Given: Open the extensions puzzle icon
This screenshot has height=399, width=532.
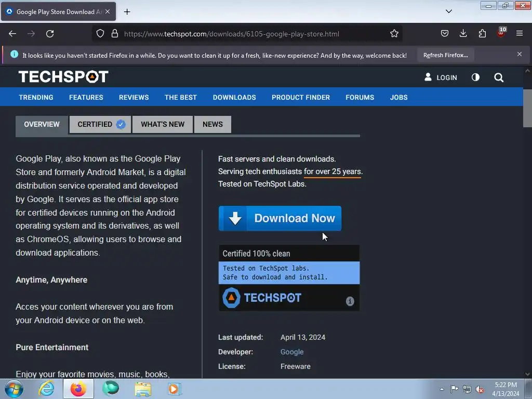Looking at the screenshot, I should [x=482, y=34].
